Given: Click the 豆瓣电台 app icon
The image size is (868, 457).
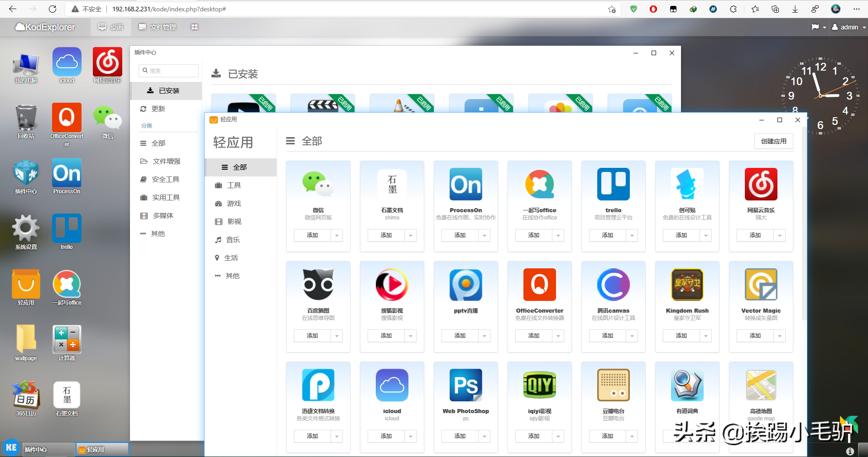Looking at the screenshot, I should [614, 385].
